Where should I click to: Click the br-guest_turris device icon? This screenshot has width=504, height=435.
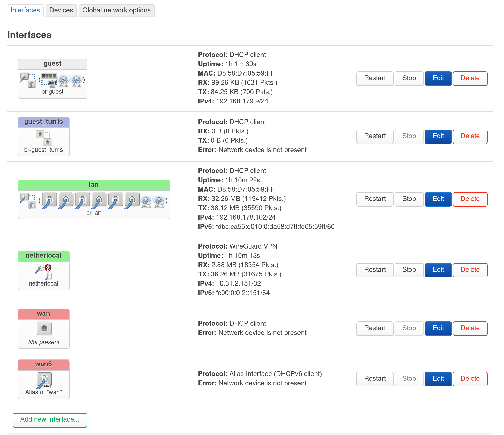40,134
